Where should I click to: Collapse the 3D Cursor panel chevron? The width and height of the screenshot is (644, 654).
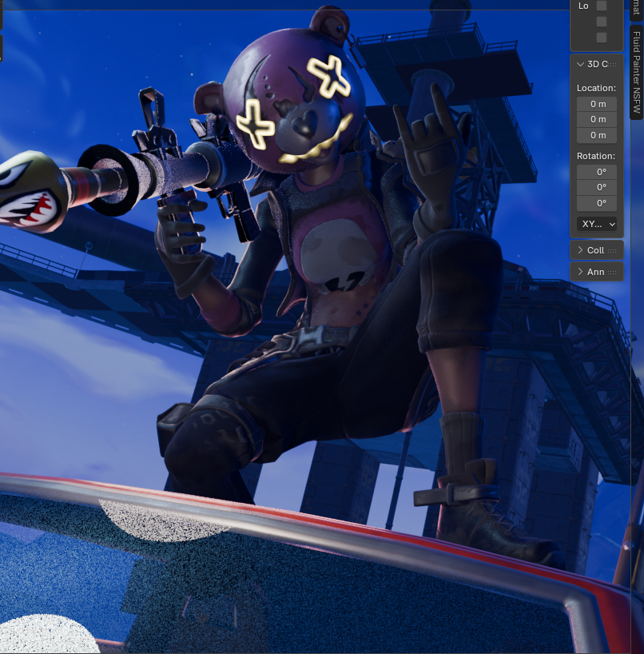(x=580, y=64)
